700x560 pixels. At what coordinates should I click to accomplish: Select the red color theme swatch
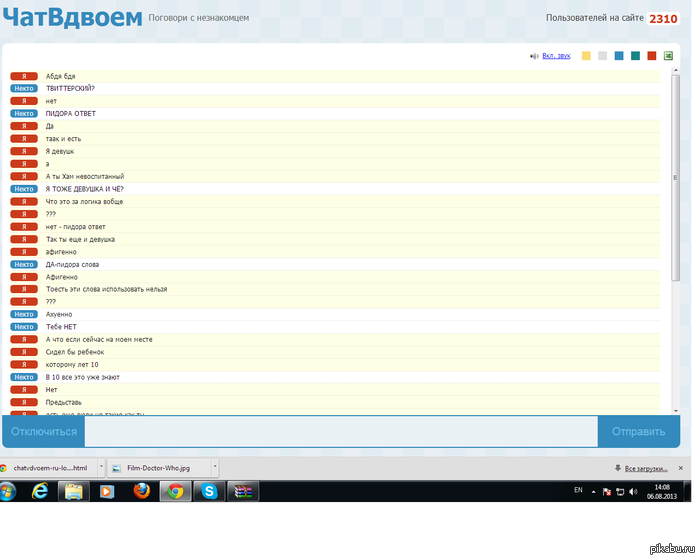652,56
